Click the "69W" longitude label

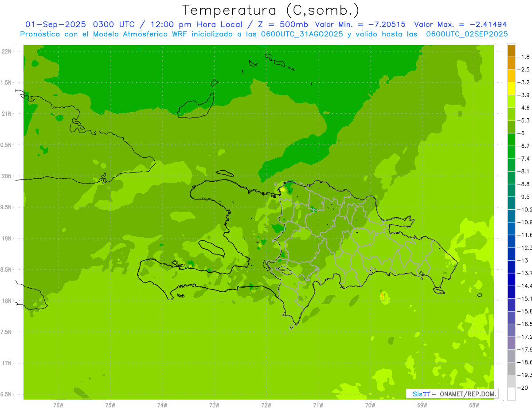[422, 405]
